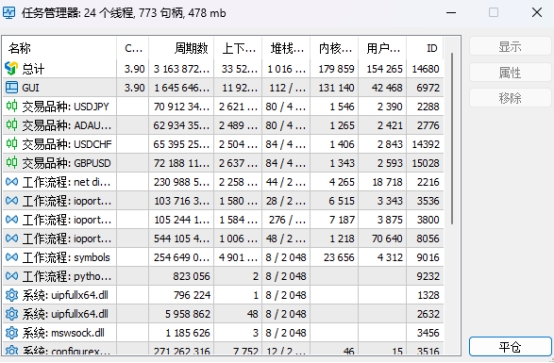The height and width of the screenshot is (363, 554).
Task: Click the gear icon for uipfullx64.dll ID 2632
Action: pyautogui.click(x=12, y=314)
